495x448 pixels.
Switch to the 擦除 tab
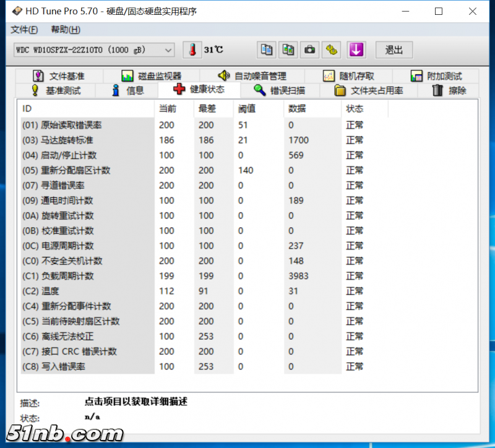[449, 90]
